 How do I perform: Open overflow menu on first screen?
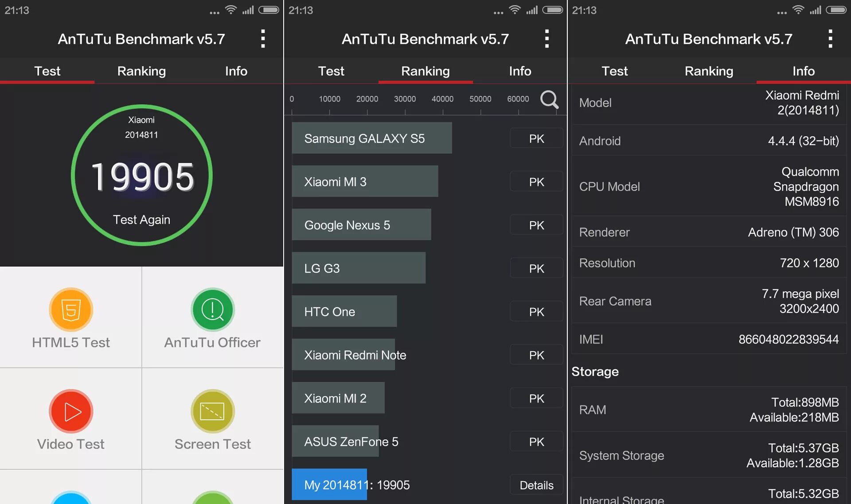tap(263, 39)
